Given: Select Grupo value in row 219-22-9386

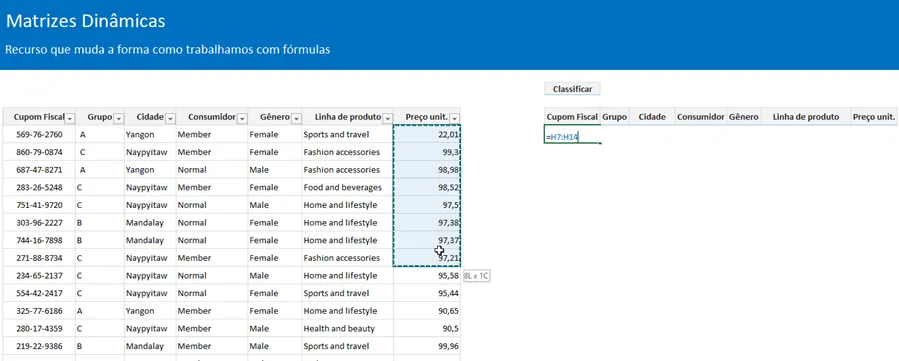Looking at the screenshot, I should point(100,346).
